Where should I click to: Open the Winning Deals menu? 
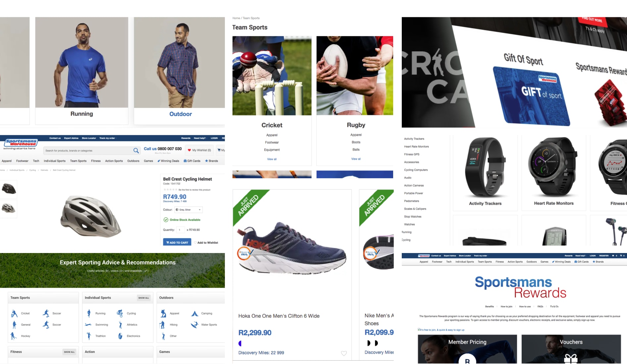tap(168, 161)
